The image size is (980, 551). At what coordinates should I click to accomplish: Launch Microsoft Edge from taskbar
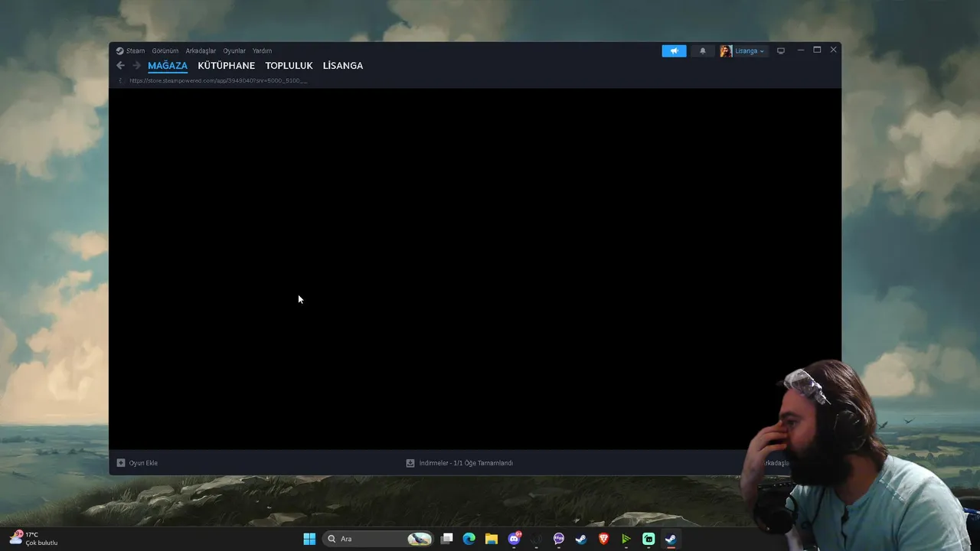pos(469,539)
